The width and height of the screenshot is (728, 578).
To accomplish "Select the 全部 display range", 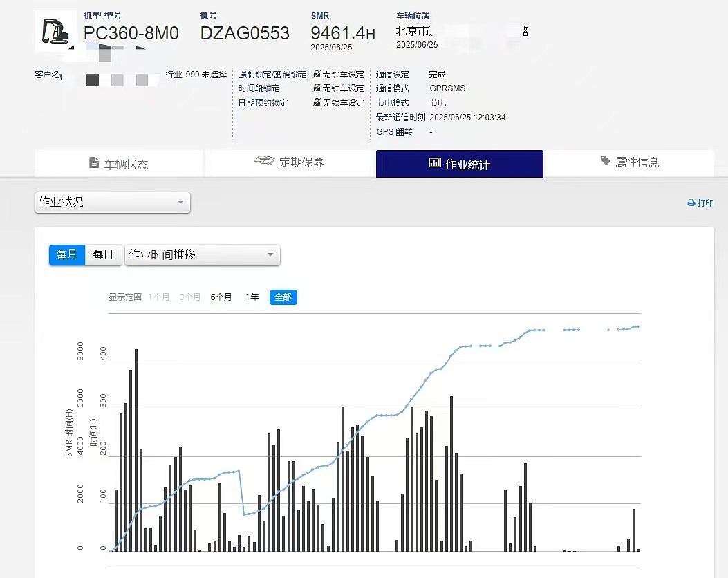I will pyautogui.click(x=283, y=297).
